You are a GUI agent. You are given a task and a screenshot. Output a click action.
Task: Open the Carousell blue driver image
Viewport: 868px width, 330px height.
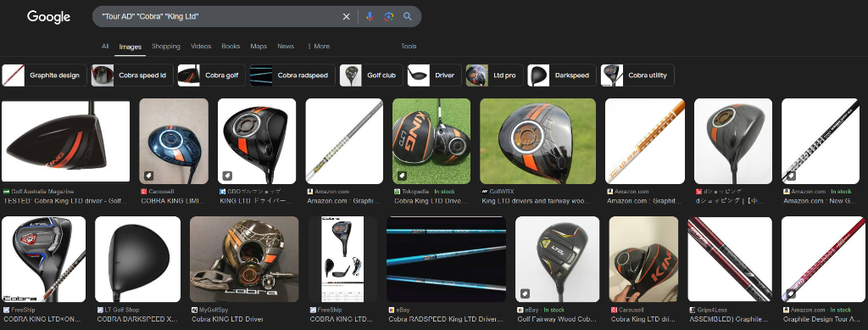tap(174, 141)
